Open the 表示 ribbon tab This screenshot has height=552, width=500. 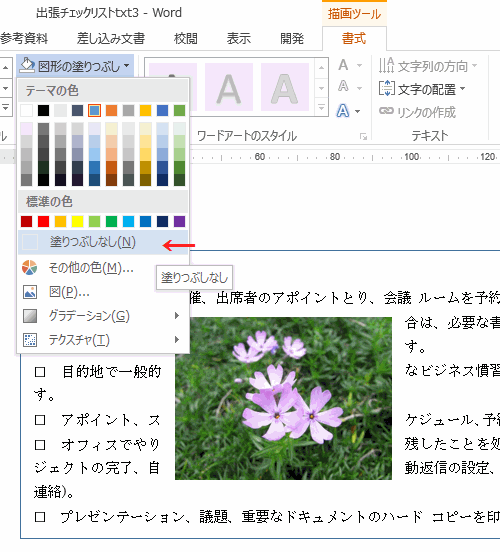(x=239, y=38)
